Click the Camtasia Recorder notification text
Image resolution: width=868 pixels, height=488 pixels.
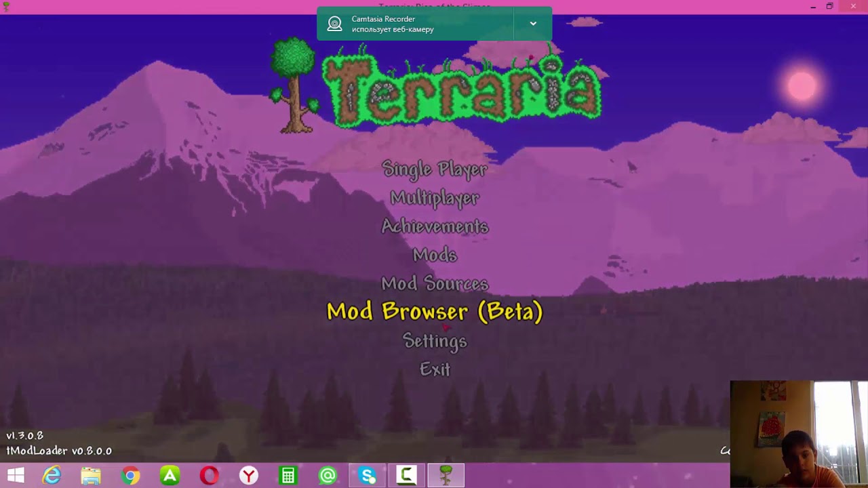393,24
